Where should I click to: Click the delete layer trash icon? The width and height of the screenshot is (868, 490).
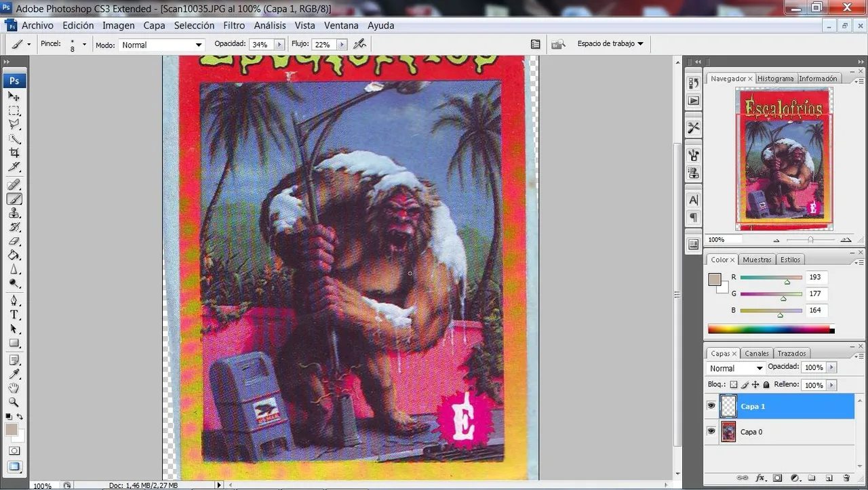click(846, 478)
